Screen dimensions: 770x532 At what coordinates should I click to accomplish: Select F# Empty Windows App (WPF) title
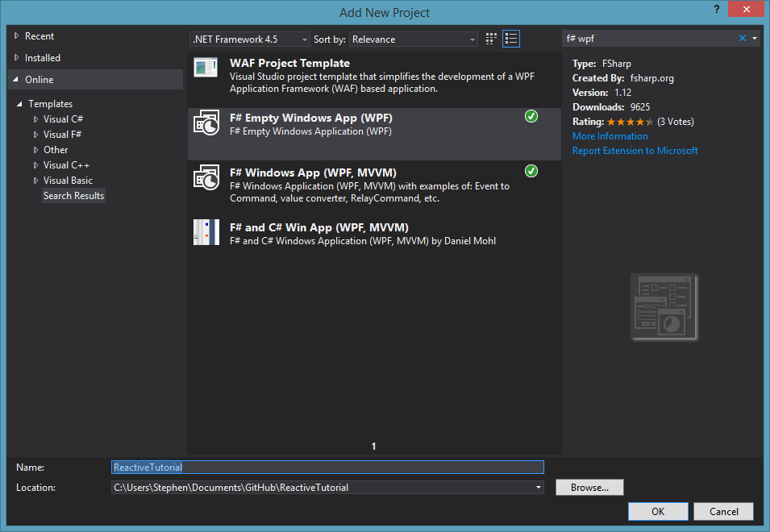click(x=311, y=118)
